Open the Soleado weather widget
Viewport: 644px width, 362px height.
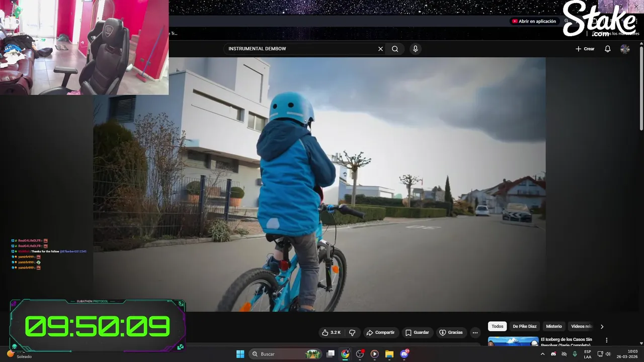point(18,354)
